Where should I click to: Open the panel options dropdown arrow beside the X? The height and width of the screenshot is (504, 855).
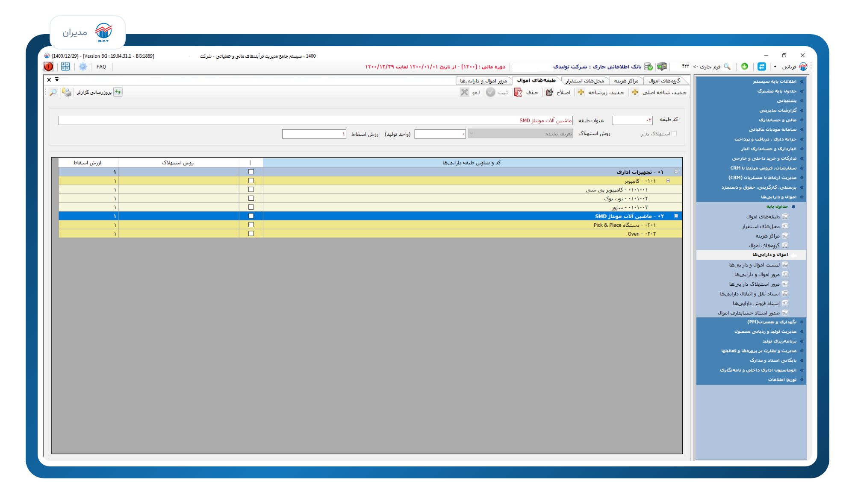(57, 79)
